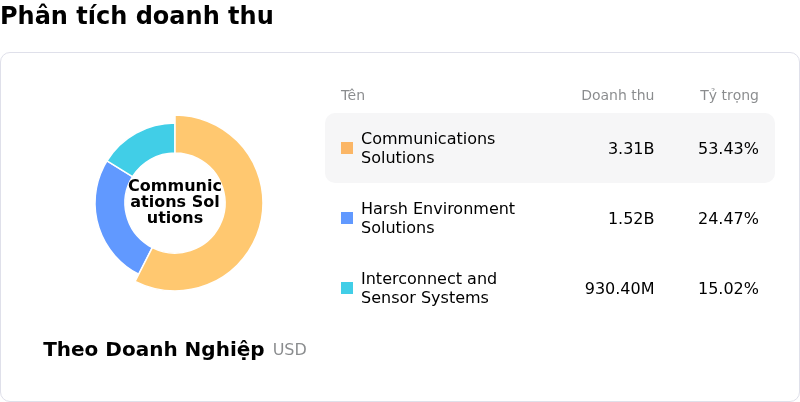The image size is (800, 402).
Task: Sort by the Tỷ trọng column header
Action: pos(728,96)
